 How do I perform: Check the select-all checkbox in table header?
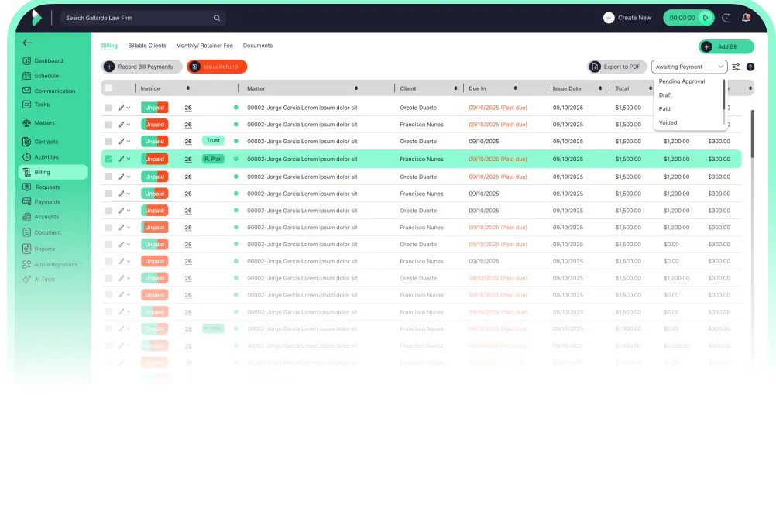[x=108, y=88]
